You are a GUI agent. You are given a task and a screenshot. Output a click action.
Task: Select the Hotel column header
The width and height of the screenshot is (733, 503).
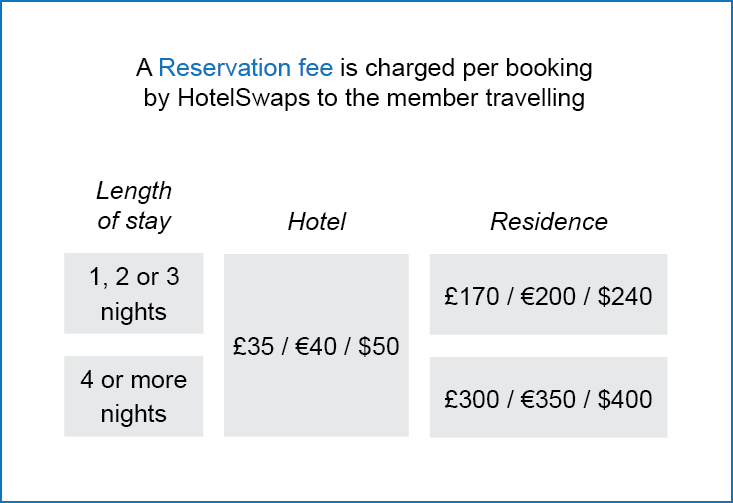(316, 222)
